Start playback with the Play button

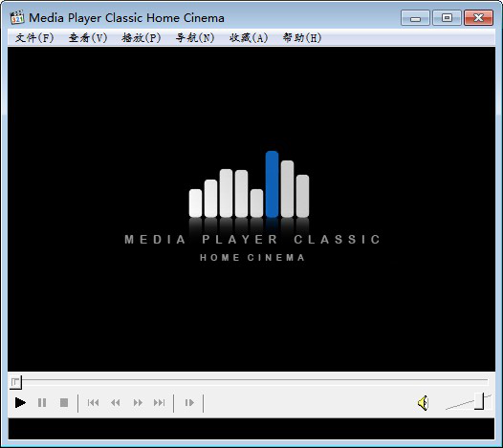coord(20,402)
